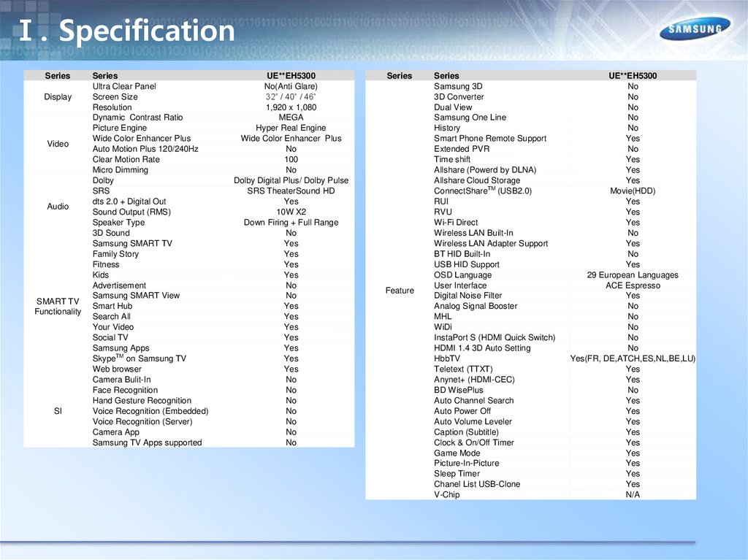
Task: Click the 'Skype on Samsung TV' label
Action: click(x=140, y=358)
